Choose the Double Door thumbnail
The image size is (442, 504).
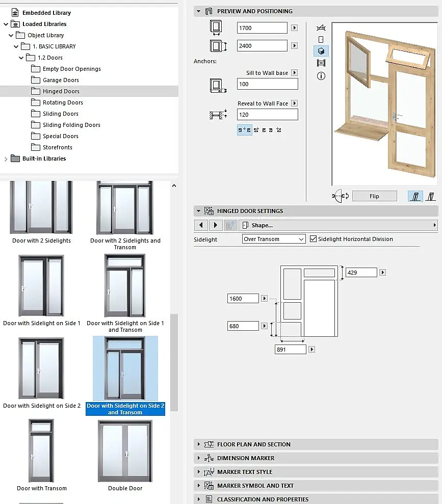[125, 451]
